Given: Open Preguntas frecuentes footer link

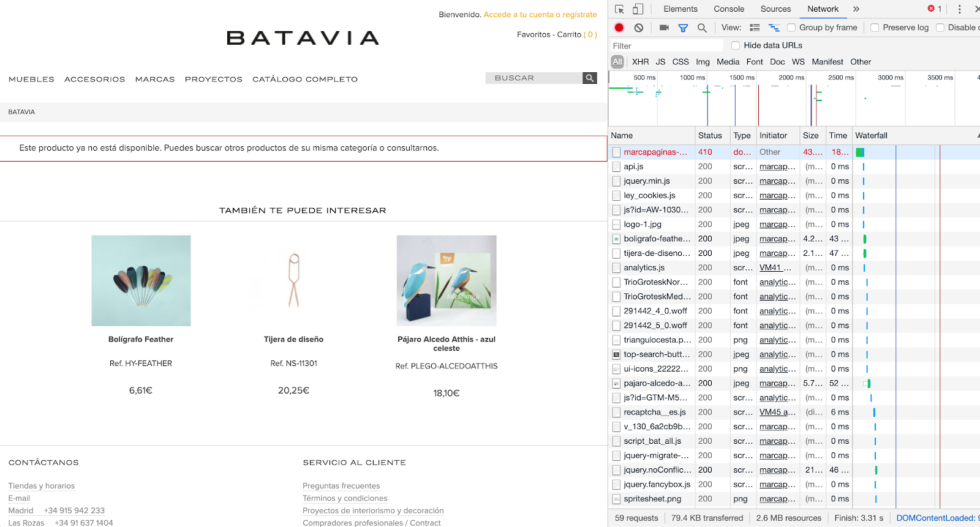Looking at the screenshot, I should [341, 486].
